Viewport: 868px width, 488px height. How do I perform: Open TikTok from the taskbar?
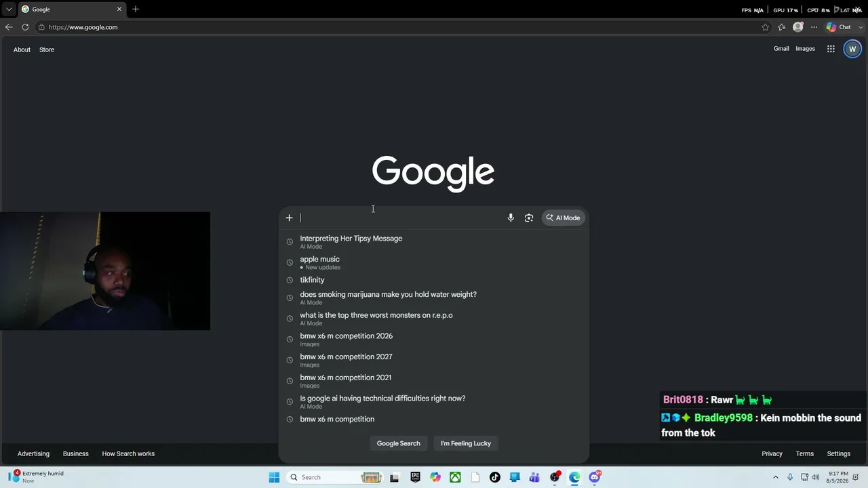pos(495,477)
